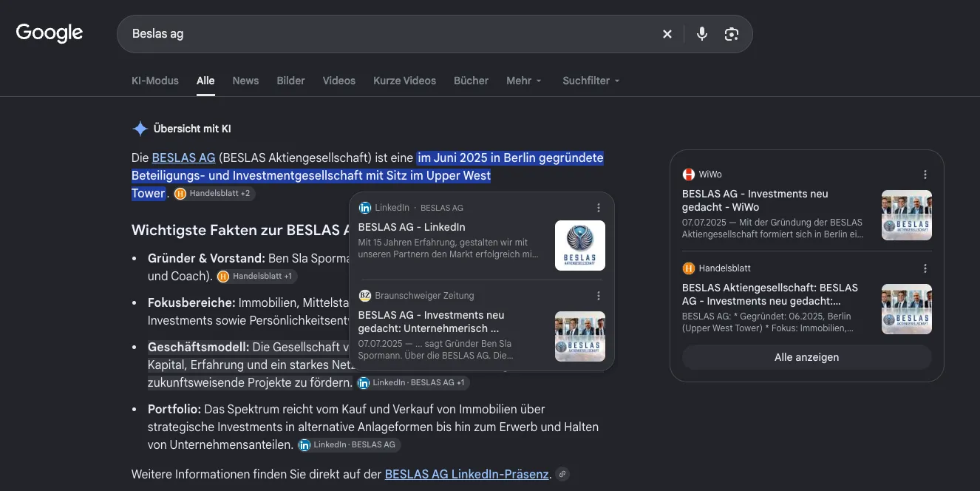Click Braunschweiger Zeitung favicon in popup
The height and width of the screenshot is (491, 980).
click(364, 296)
